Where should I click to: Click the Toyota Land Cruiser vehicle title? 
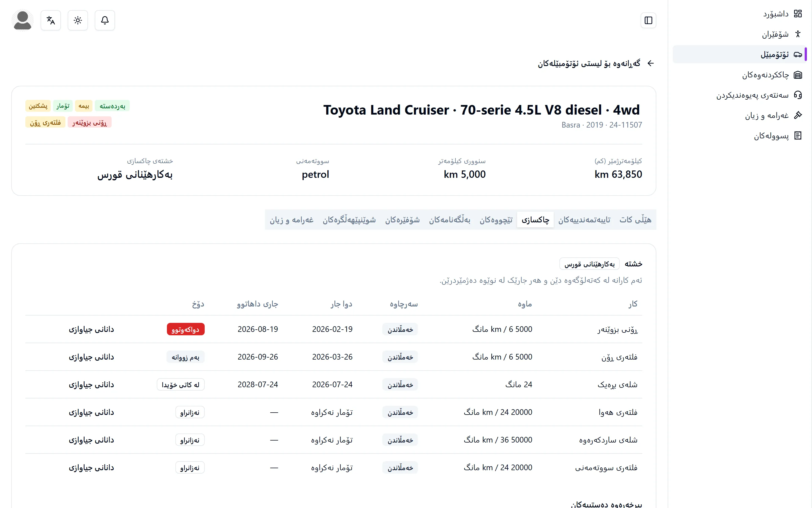click(482, 110)
